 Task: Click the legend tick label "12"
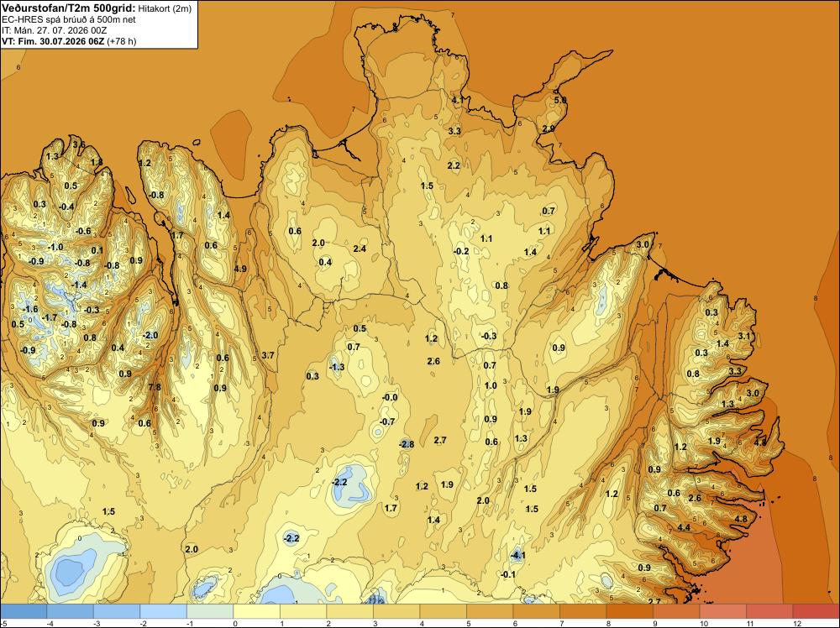tap(796, 623)
